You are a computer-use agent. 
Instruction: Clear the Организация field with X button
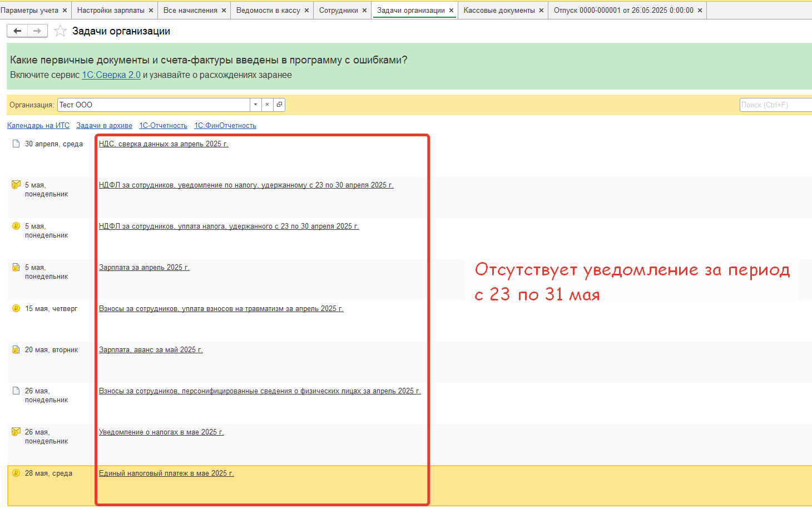click(267, 105)
